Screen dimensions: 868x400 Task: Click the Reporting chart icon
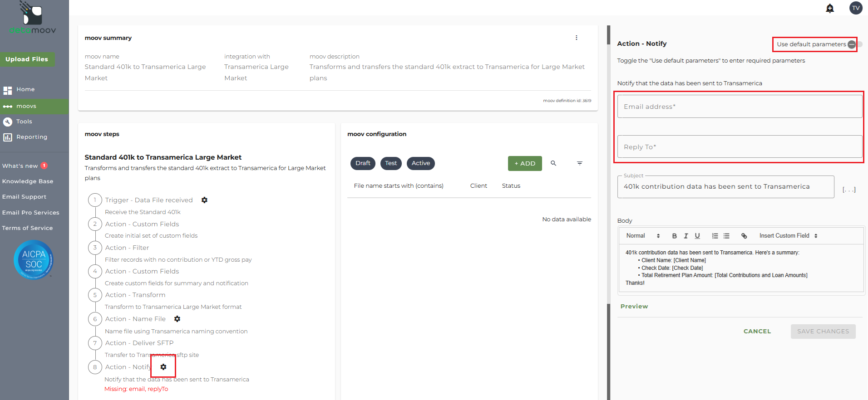click(x=8, y=137)
